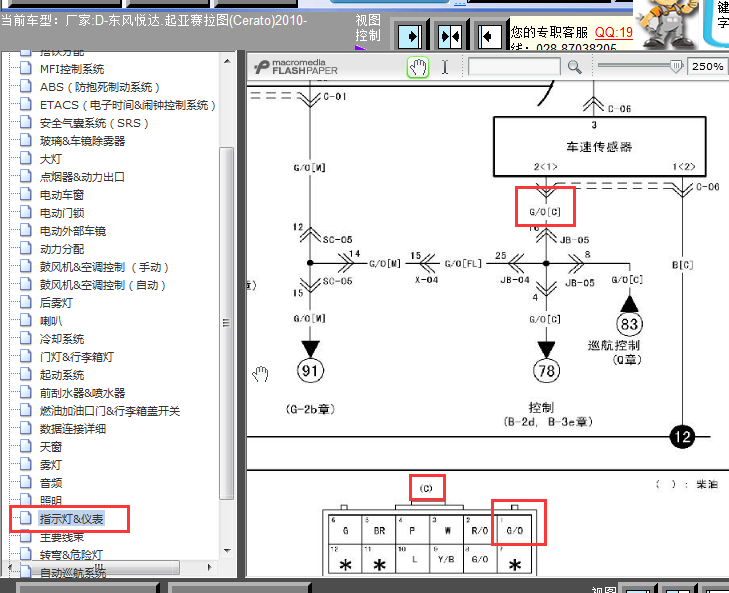Viewport: 729px width, 593px height.
Task: Click cruise control reference circle 83
Action: click(630, 324)
